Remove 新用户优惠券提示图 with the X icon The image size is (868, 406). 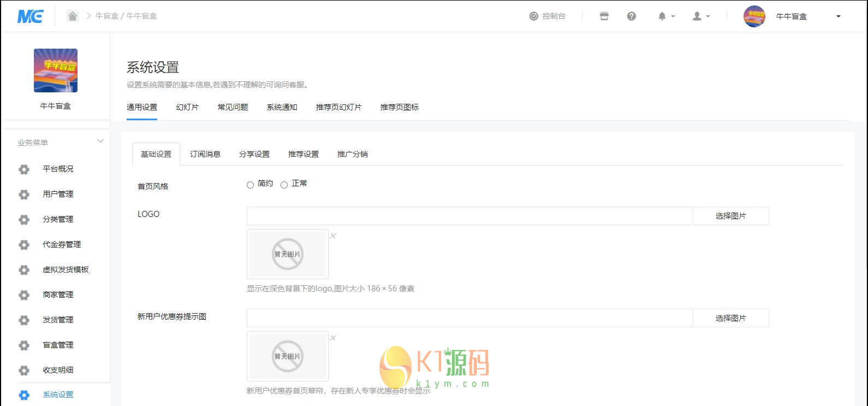pos(333,338)
